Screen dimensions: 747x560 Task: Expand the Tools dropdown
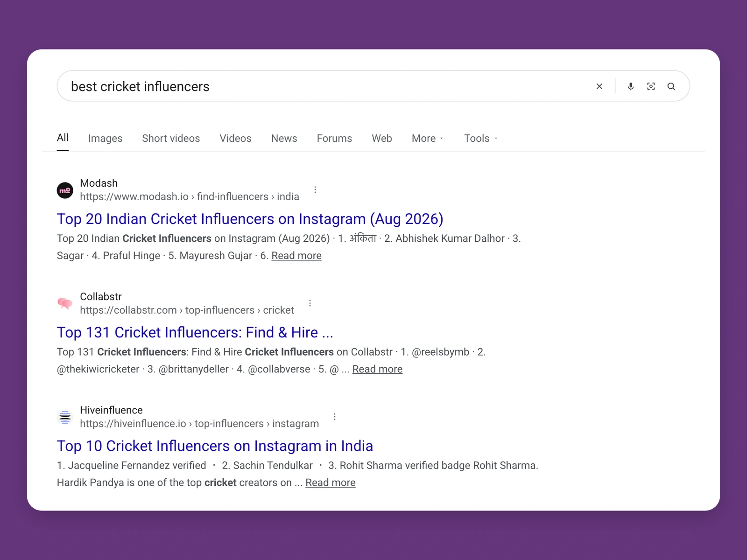[x=481, y=138]
